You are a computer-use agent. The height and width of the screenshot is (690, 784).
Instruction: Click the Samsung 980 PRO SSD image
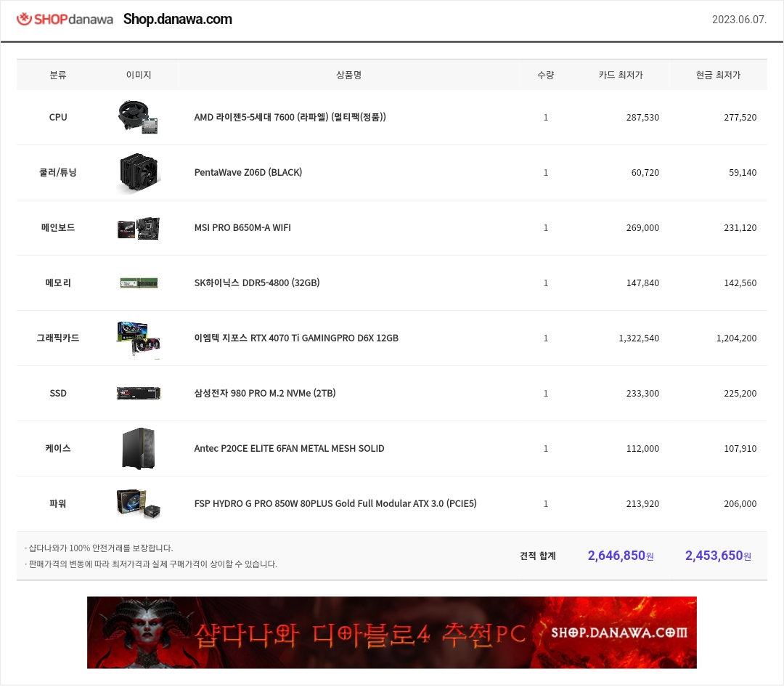click(139, 393)
